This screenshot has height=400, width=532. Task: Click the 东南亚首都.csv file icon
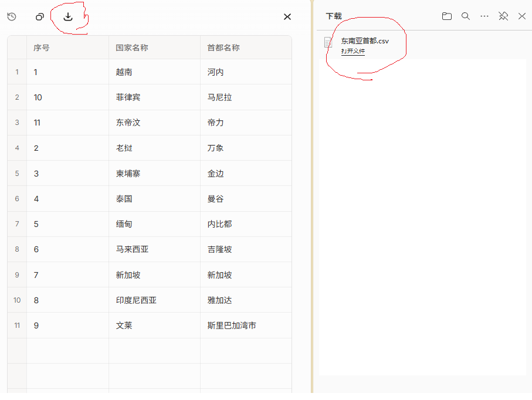tap(328, 42)
